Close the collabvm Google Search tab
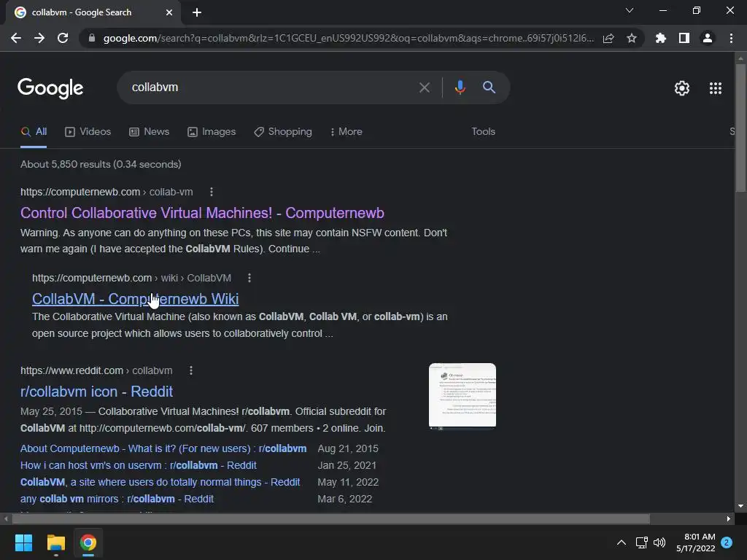747x560 pixels. pyautogui.click(x=169, y=12)
